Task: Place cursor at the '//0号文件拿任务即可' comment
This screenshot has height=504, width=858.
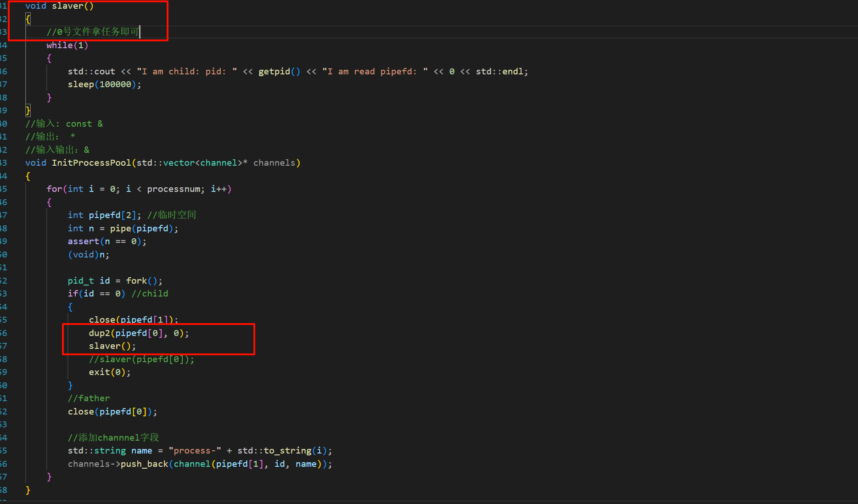Action: pyautogui.click(x=93, y=32)
